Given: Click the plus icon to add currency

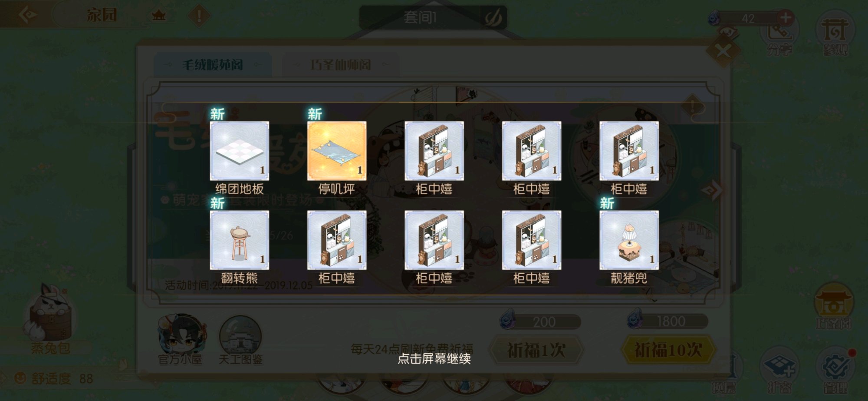Looking at the screenshot, I should coord(786,18).
